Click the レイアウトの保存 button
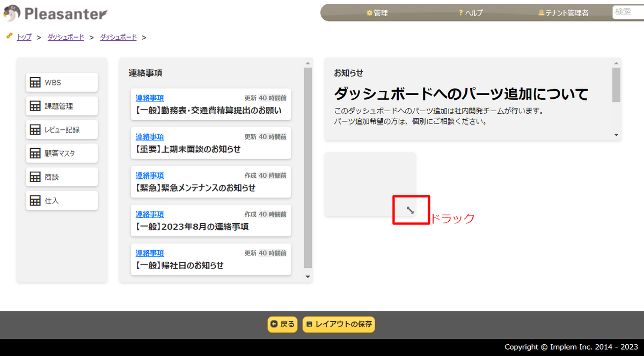Image resolution: width=644 pixels, height=356 pixels. pos(339,324)
